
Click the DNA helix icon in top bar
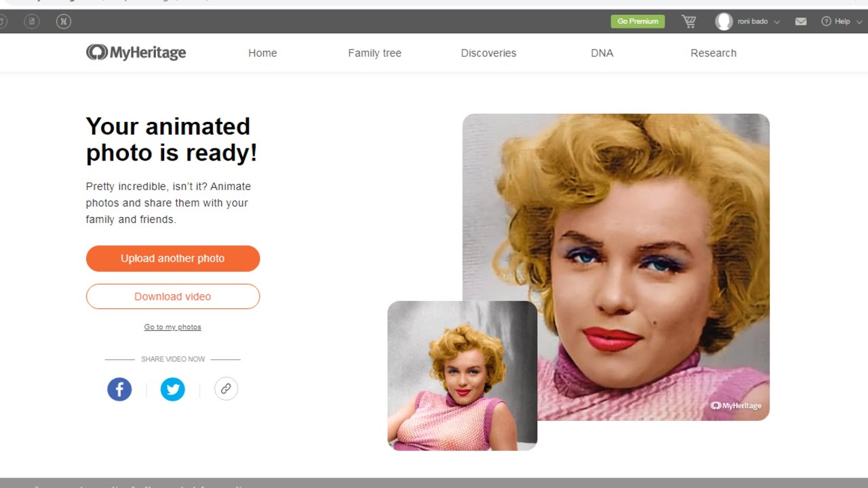[63, 22]
